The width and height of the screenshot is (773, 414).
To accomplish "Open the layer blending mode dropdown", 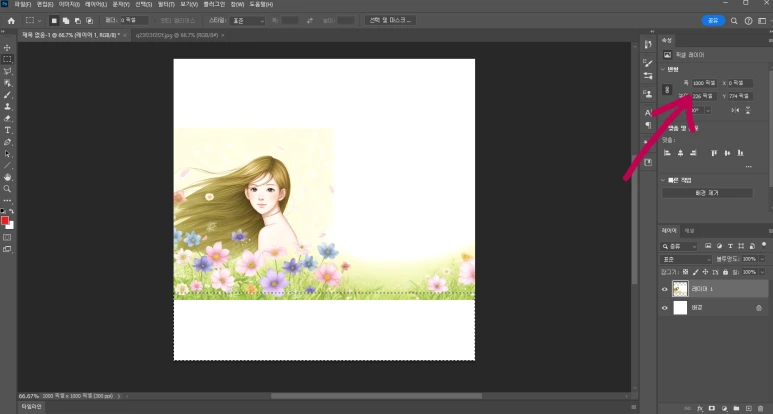I will (x=686, y=259).
